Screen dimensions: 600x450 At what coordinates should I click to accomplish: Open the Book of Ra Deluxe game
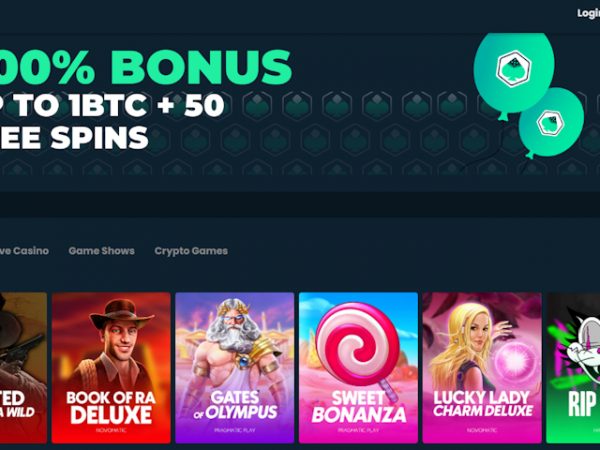pyautogui.click(x=111, y=368)
